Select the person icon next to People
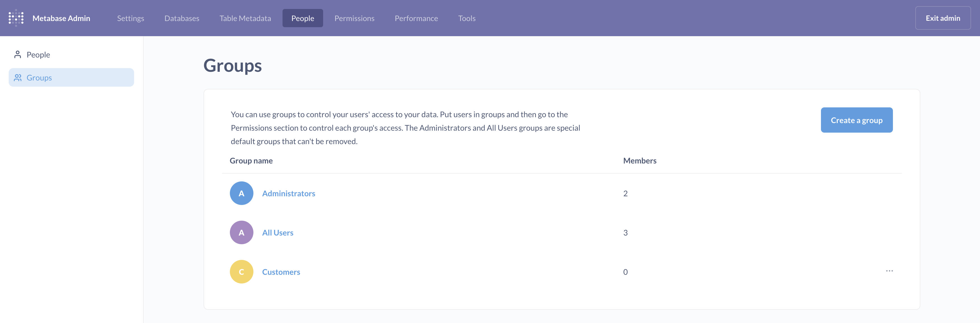The image size is (980, 323). tap(17, 54)
